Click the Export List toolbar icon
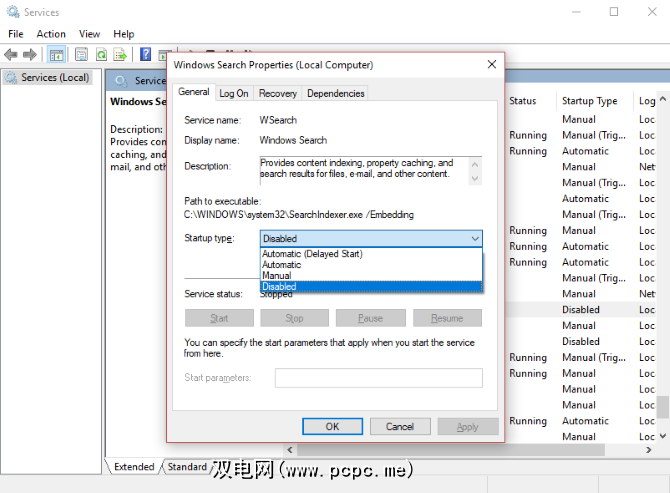The width and height of the screenshot is (670, 493). pyautogui.click(x=120, y=55)
